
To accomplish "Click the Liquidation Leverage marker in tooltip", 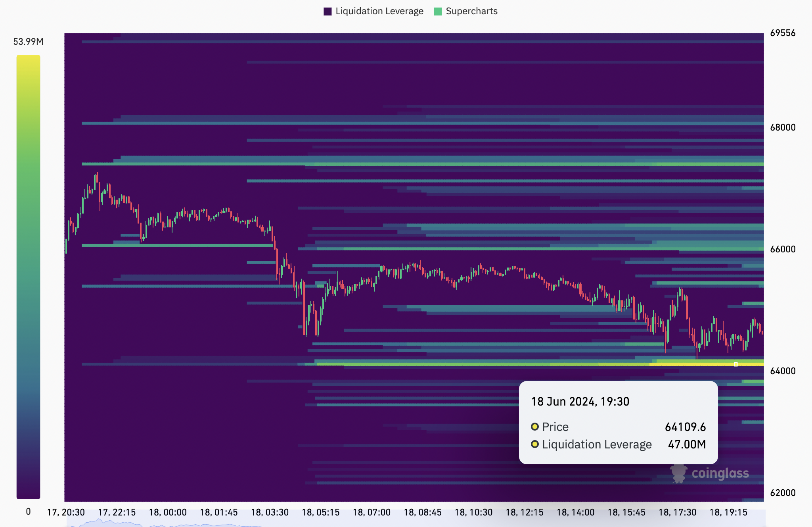I will point(535,444).
